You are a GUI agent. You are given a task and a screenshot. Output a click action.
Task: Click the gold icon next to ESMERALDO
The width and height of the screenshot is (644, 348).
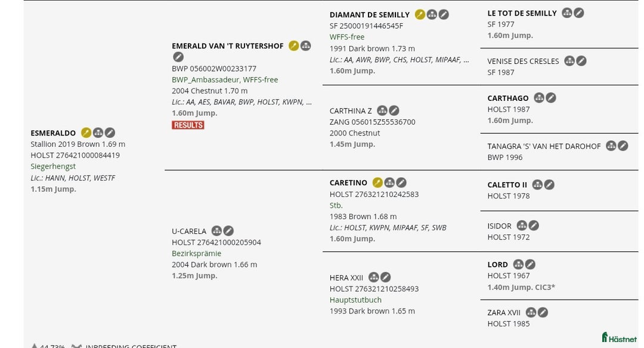86,133
